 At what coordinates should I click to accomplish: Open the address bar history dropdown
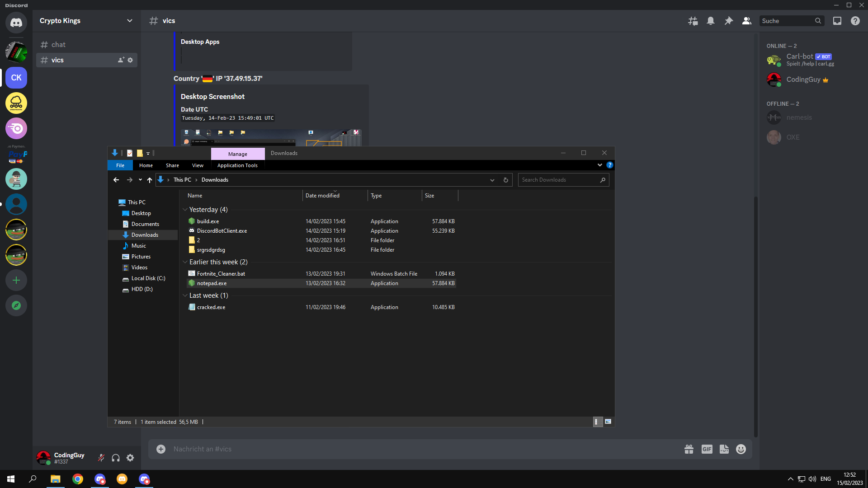[x=492, y=180]
